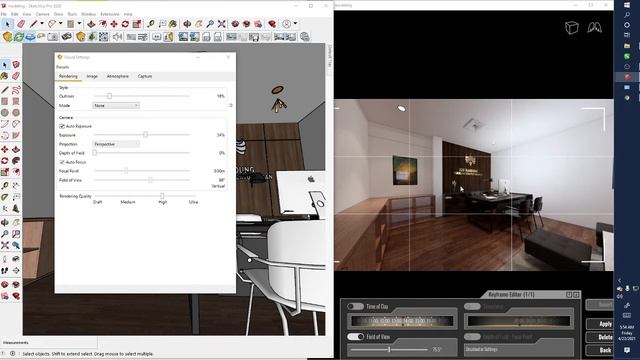Choose the pencil Line tool in left palette
The width and height of the screenshot is (640, 360).
pyautogui.click(x=4, y=90)
